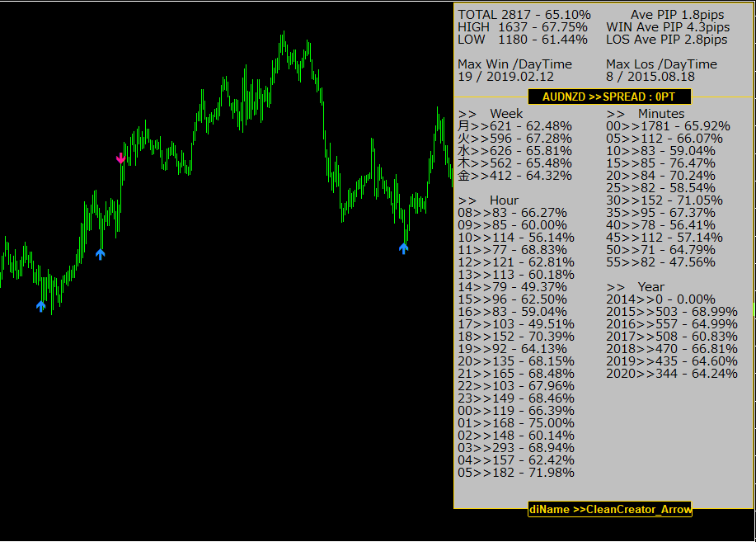Click the middle blue up arrow signal

(101, 254)
